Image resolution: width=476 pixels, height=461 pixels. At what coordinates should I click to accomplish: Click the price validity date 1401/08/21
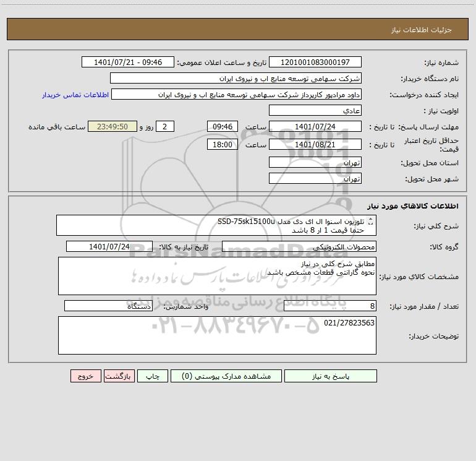click(x=315, y=145)
